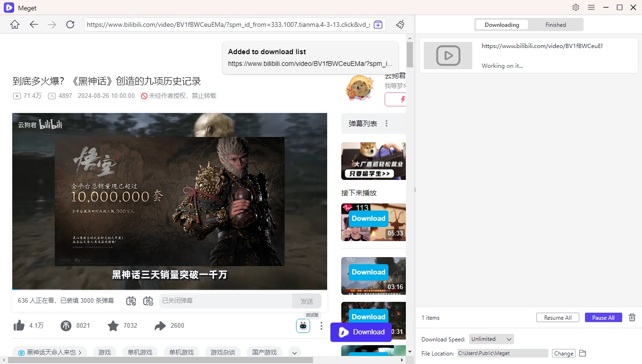Download recommended video with 03:16 duration

[368, 272]
